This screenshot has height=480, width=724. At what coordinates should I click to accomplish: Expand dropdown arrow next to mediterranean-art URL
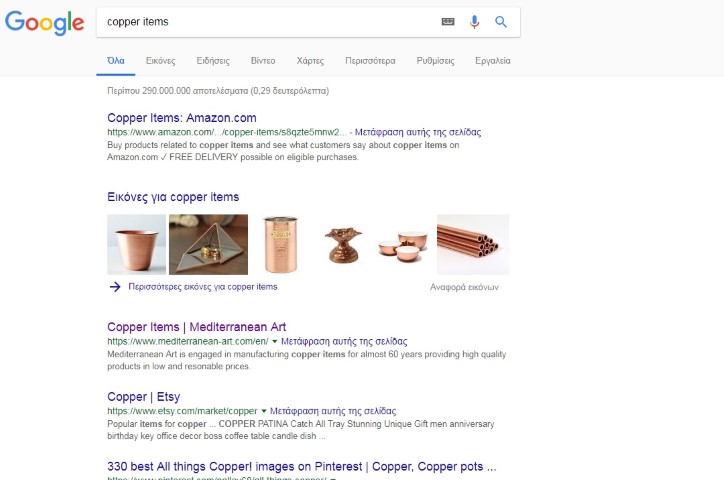(x=275, y=342)
